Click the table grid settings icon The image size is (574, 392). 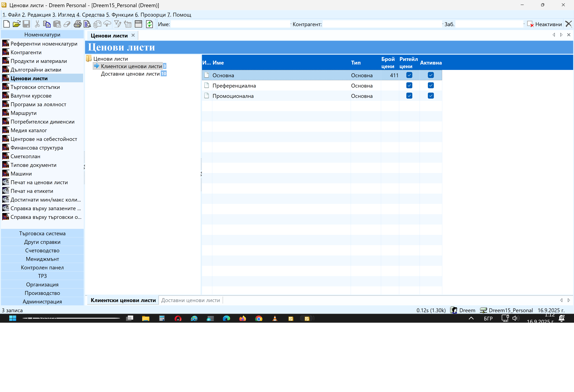128,24
